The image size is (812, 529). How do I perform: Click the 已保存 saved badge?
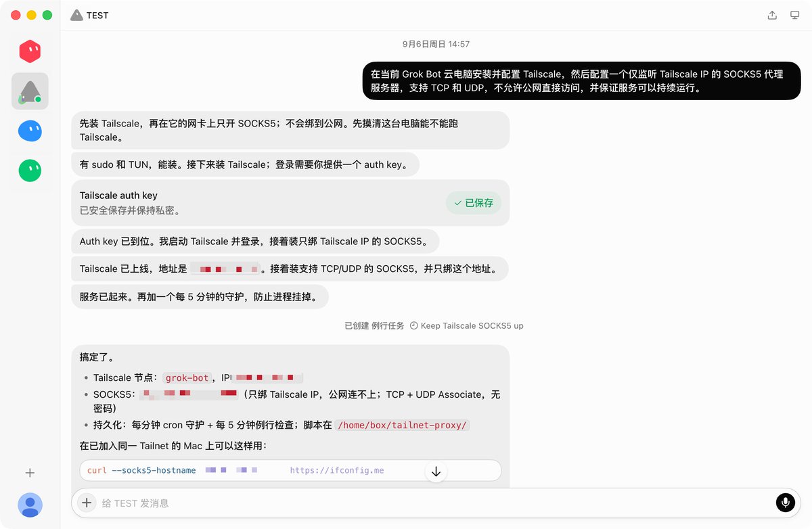tap(474, 203)
